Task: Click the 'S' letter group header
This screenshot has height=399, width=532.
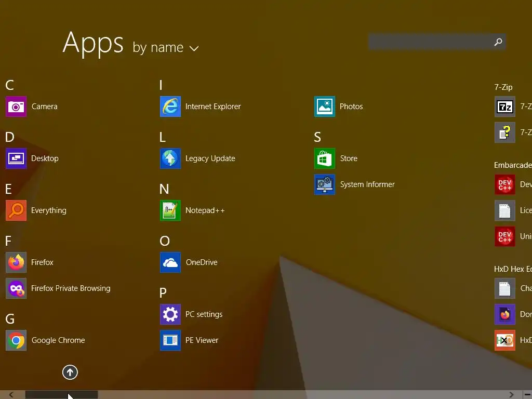Action: [x=317, y=137]
